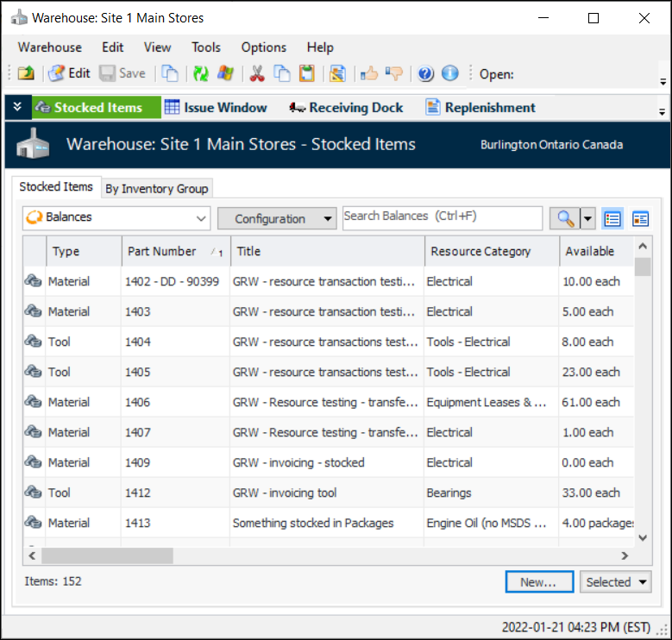Open the Selected dropdown menu

coord(616,582)
